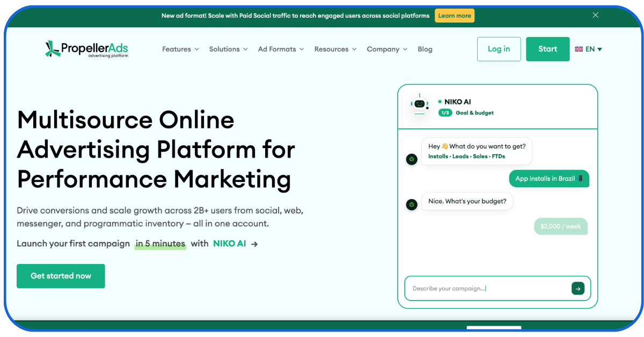644x337 pixels.
Task: Click the arrow next to NIKO AI
Action: click(x=254, y=244)
